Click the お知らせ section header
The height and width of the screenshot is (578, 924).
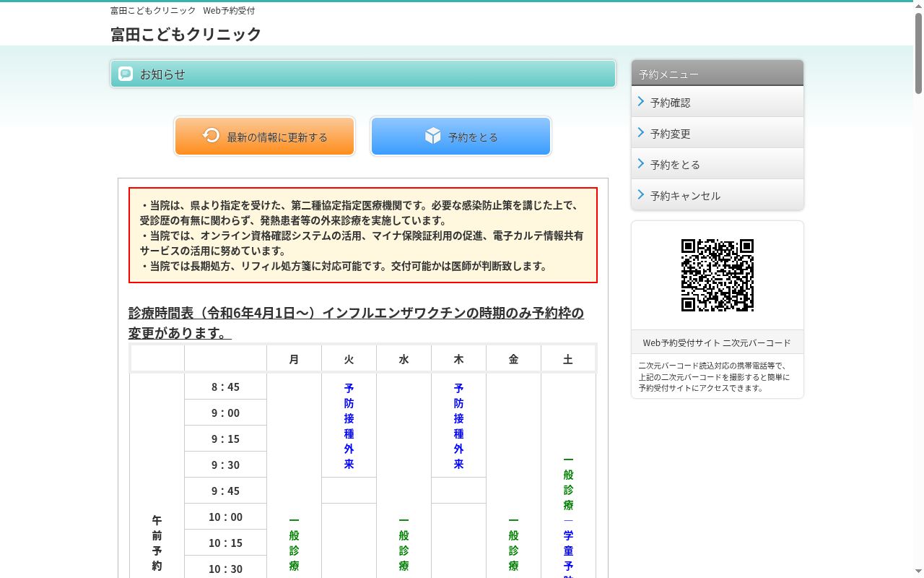[363, 74]
